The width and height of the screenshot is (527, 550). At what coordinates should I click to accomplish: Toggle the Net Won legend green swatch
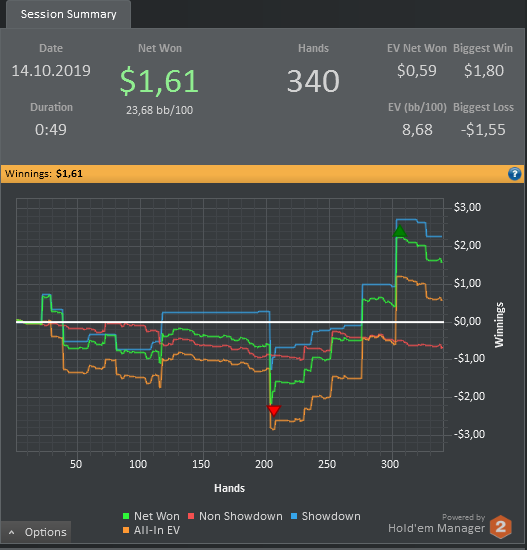(x=126, y=516)
